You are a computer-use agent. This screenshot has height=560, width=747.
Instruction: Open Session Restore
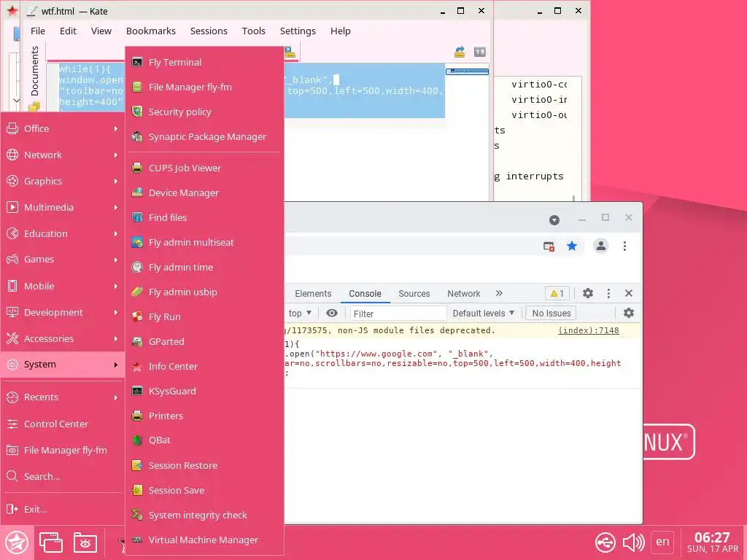(x=205, y=465)
